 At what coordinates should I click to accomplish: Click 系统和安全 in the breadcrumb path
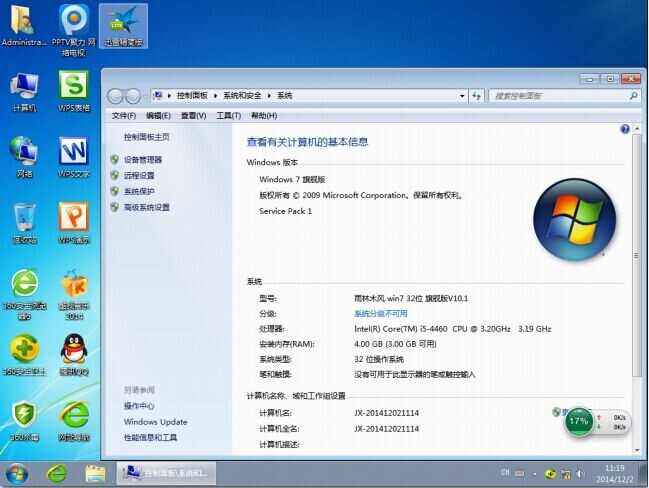242,96
